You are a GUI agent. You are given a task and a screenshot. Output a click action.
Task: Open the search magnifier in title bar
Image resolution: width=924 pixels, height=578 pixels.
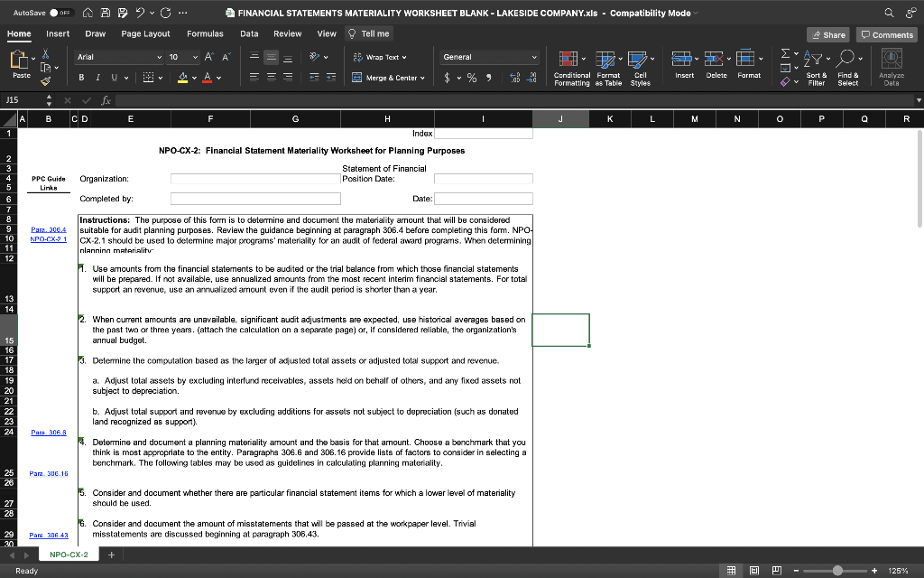click(889, 13)
